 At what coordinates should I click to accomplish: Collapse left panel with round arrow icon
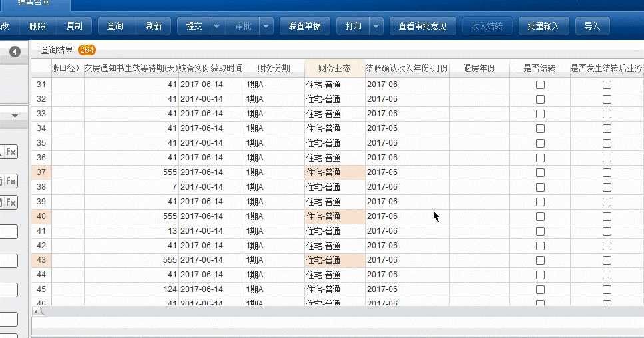coord(15,52)
